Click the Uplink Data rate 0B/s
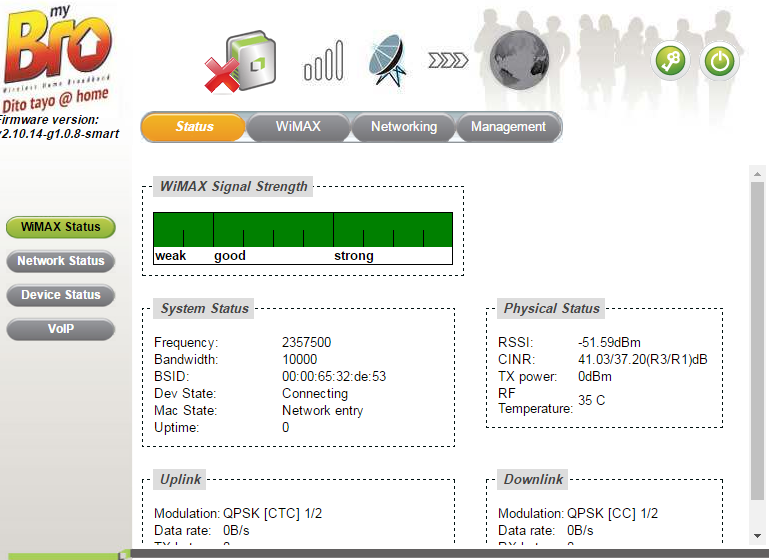The image size is (774, 560). 236,531
